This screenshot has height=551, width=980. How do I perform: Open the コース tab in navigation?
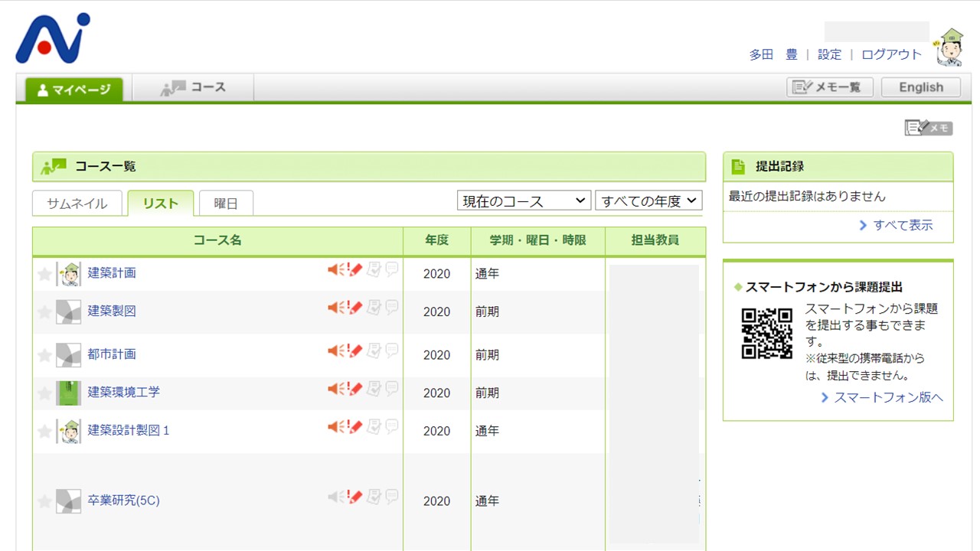point(194,88)
